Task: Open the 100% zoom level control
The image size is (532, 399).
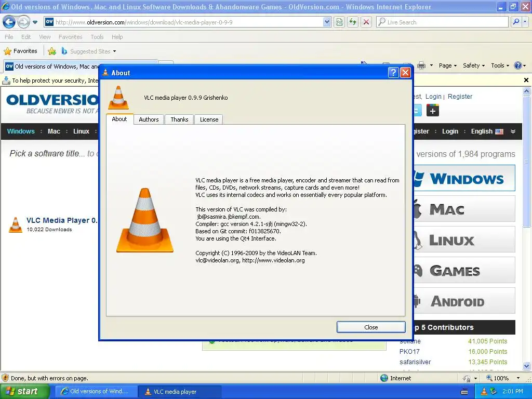Action: pyautogui.click(x=502, y=378)
